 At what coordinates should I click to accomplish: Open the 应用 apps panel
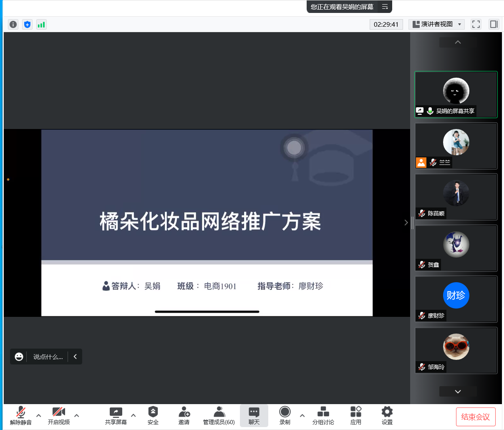click(x=356, y=416)
